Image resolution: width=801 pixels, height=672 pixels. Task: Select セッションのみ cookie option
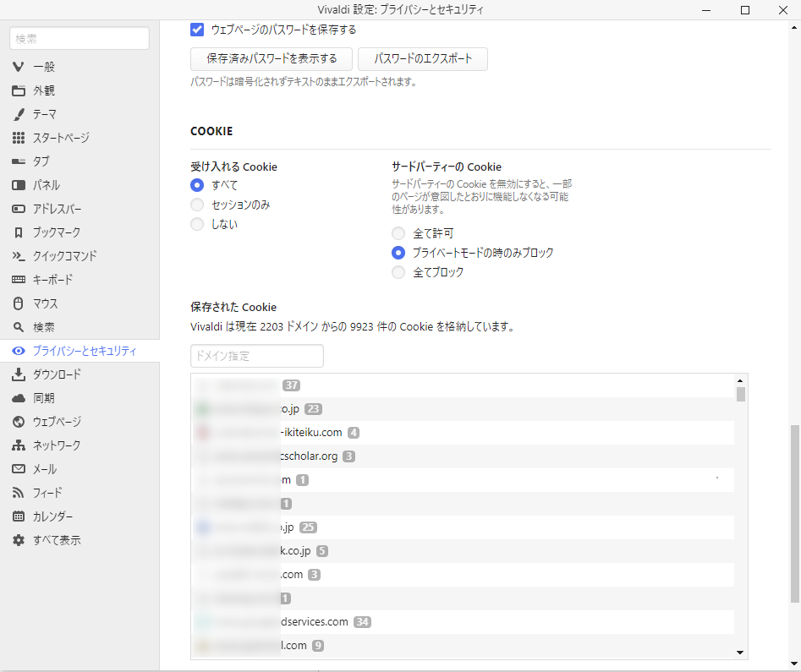tap(197, 205)
